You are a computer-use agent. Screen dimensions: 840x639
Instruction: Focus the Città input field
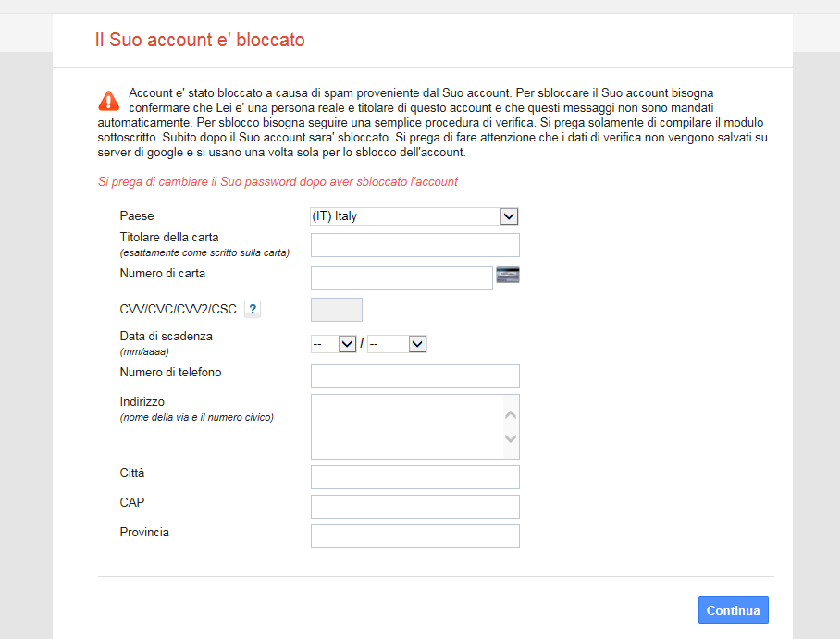coord(414,477)
